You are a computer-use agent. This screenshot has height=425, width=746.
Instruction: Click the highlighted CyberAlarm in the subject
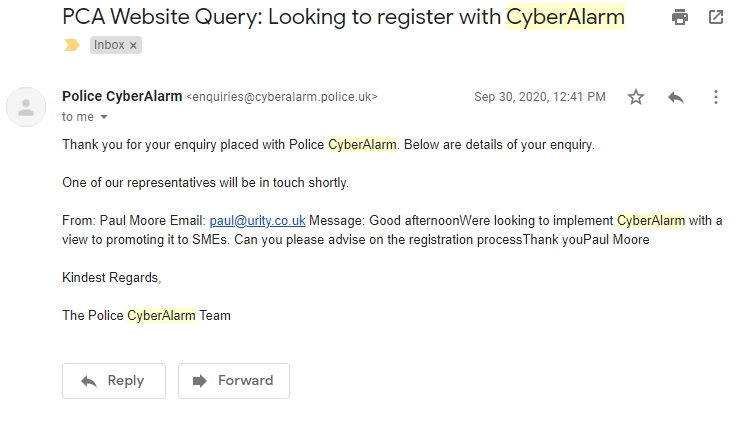point(565,17)
